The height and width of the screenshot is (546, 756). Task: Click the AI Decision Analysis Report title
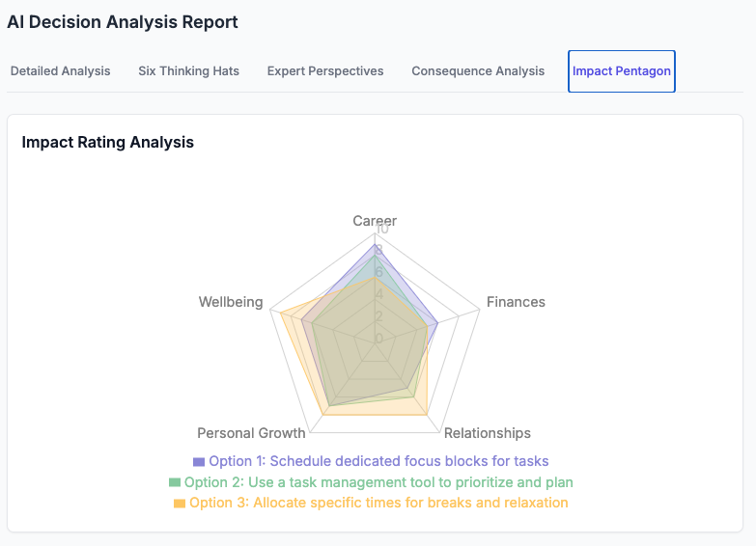pyautogui.click(x=123, y=22)
